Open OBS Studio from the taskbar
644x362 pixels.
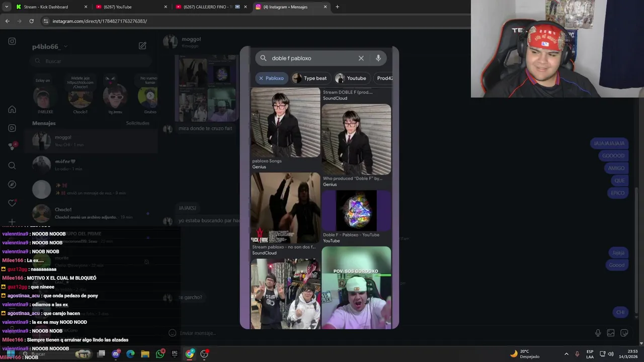(x=204, y=354)
